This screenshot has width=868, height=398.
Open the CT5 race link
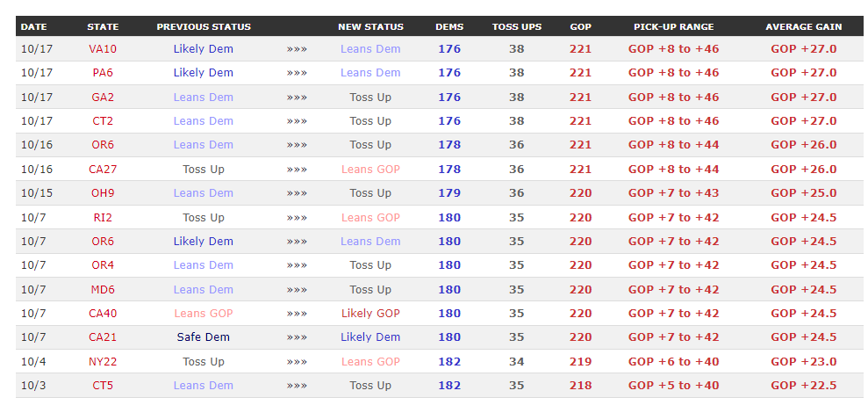103,386
